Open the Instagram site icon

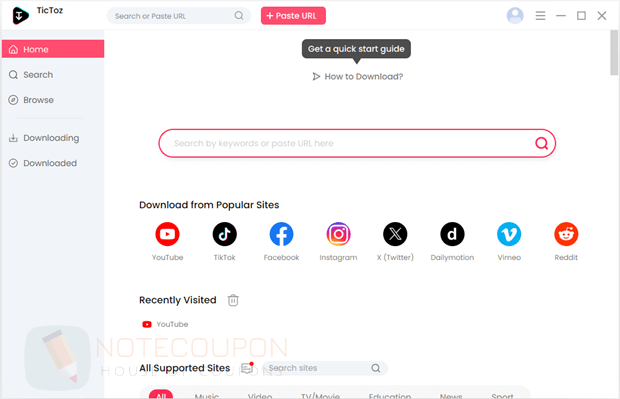point(338,234)
